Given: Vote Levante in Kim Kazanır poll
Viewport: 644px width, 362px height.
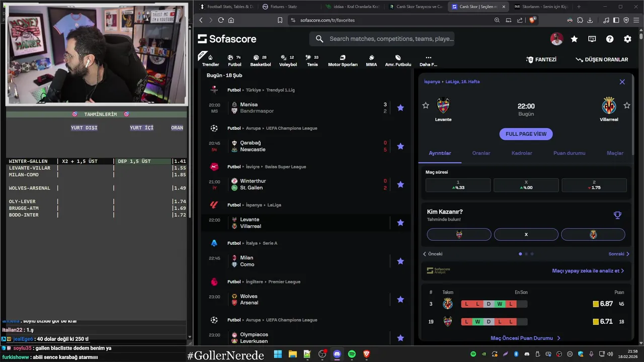Looking at the screenshot, I should 459,234.
